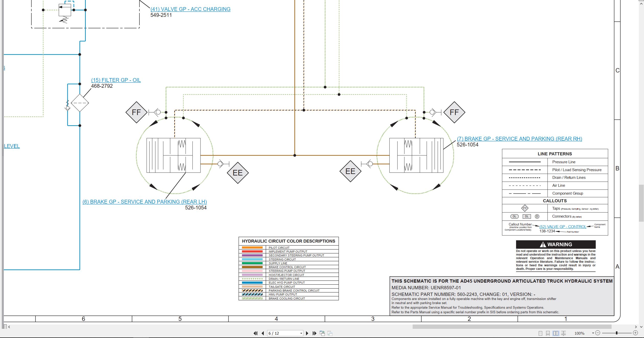Click the right FF tap diamond
Viewport: 644px width, 338px height.
(454, 112)
